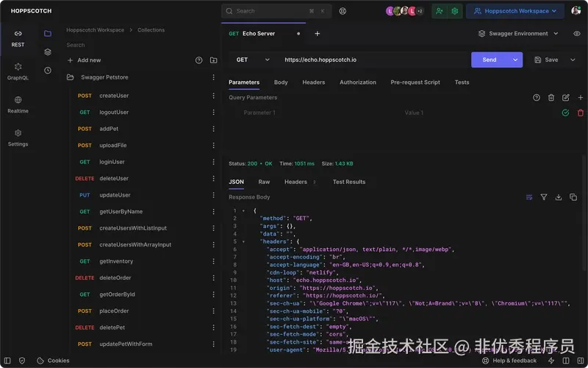Click the import collections folder icon
Viewport: 588px width, 368px height.
click(x=213, y=60)
